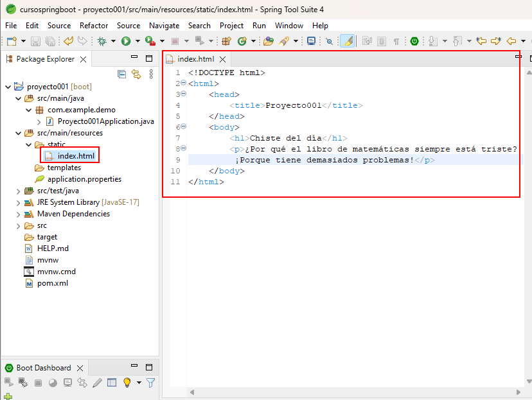This screenshot has width=532, height=400.
Task: Collapse the body fold marker at line 6
Action: point(184,126)
